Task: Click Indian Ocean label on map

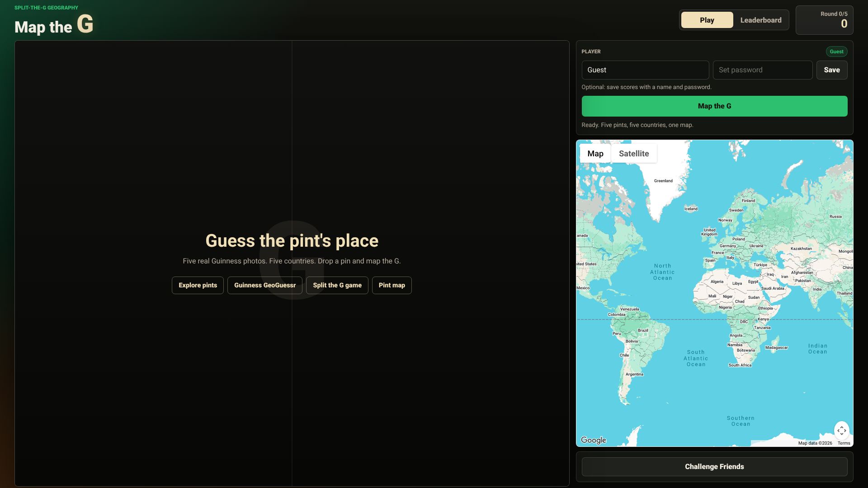Action: pos(817,349)
